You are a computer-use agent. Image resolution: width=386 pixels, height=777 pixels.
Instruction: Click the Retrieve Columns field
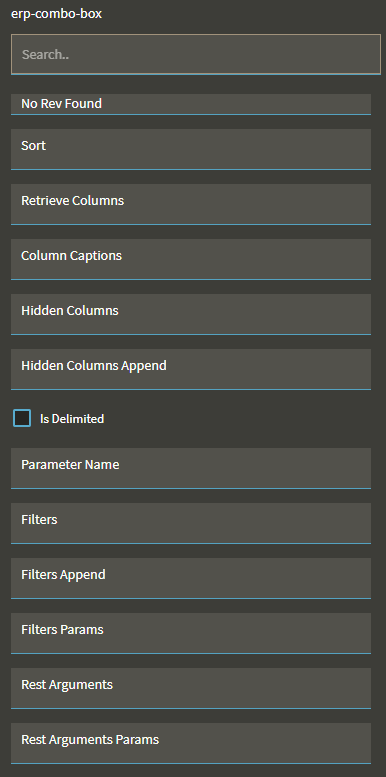pos(191,205)
